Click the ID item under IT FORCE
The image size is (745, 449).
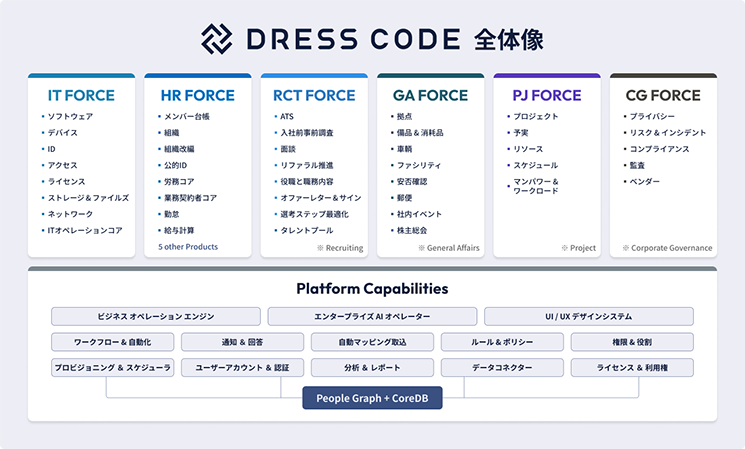click(51, 149)
